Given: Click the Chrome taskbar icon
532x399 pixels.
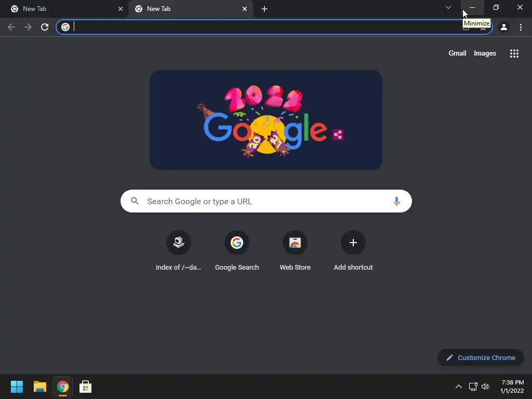Looking at the screenshot, I should point(62,387).
